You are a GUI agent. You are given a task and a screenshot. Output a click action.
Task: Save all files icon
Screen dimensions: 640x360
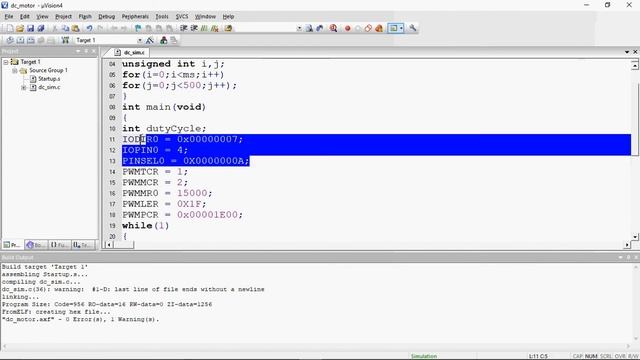click(x=41, y=28)
